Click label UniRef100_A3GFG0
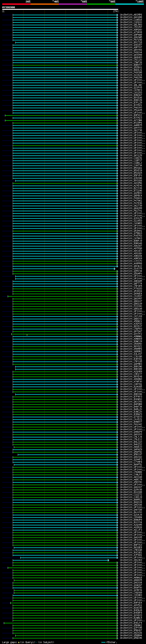This screenshot has width=146, height=644. (131, 324)
